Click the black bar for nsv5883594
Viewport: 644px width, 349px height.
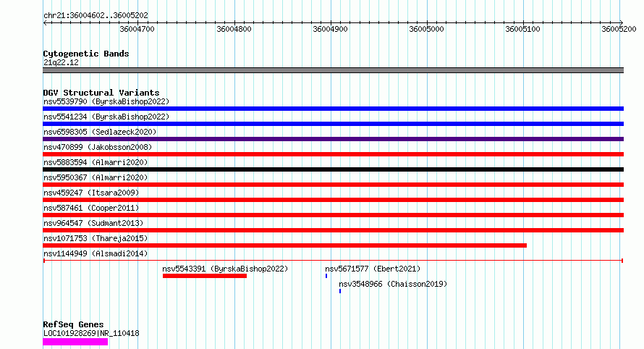click(x=333, y=169)
